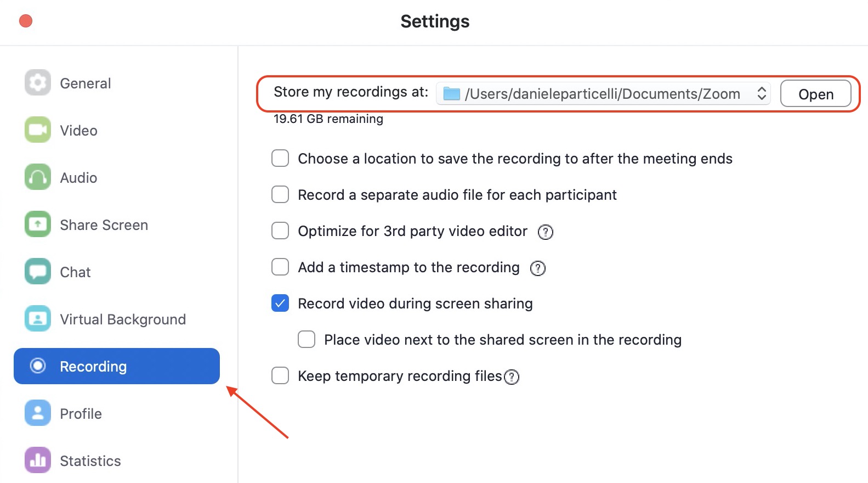This screenshot has height=483, width=868.
Task: Enable separate audio file per participant
Action: pyautogui.click(x=280, y=194)
